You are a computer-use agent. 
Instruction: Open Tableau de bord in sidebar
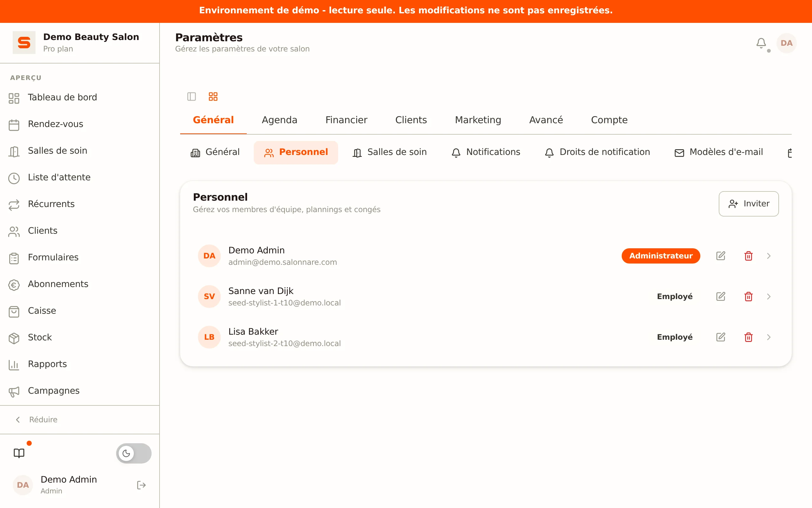[80, 97]
